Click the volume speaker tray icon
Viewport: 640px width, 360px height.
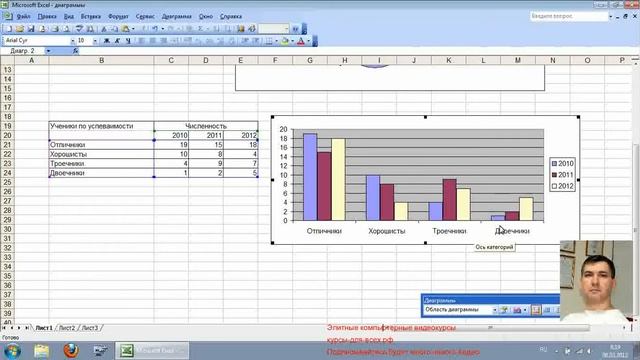coord(589,351)
